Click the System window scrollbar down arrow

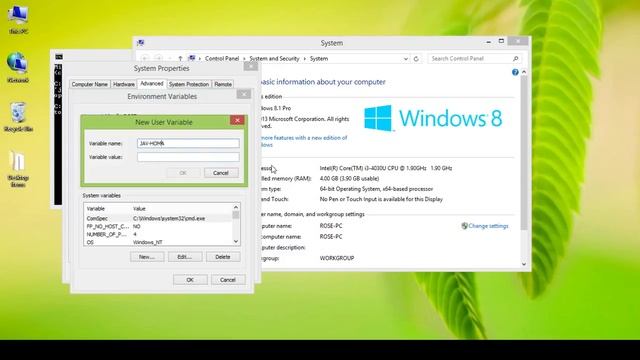(524, 264)
